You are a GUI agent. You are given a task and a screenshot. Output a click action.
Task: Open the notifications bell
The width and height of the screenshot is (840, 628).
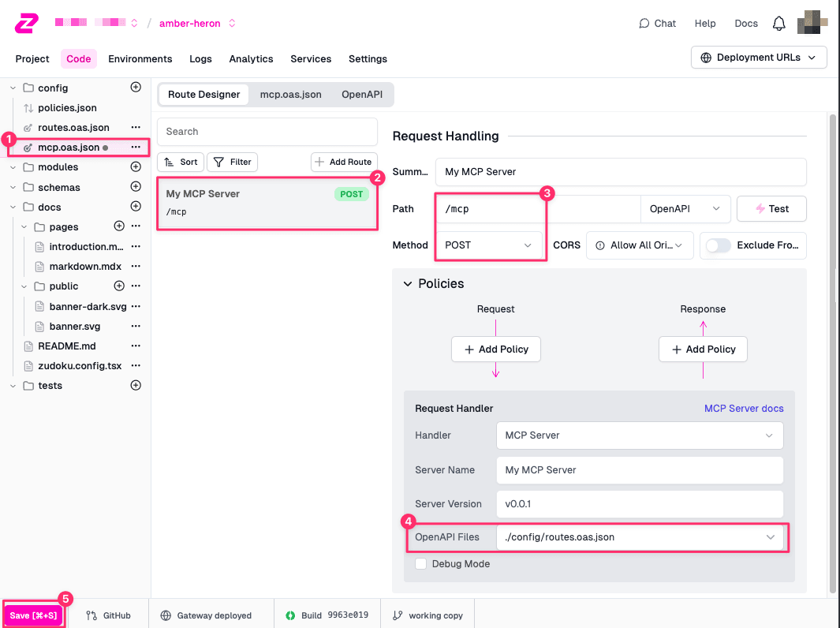[x=778, y=23]
